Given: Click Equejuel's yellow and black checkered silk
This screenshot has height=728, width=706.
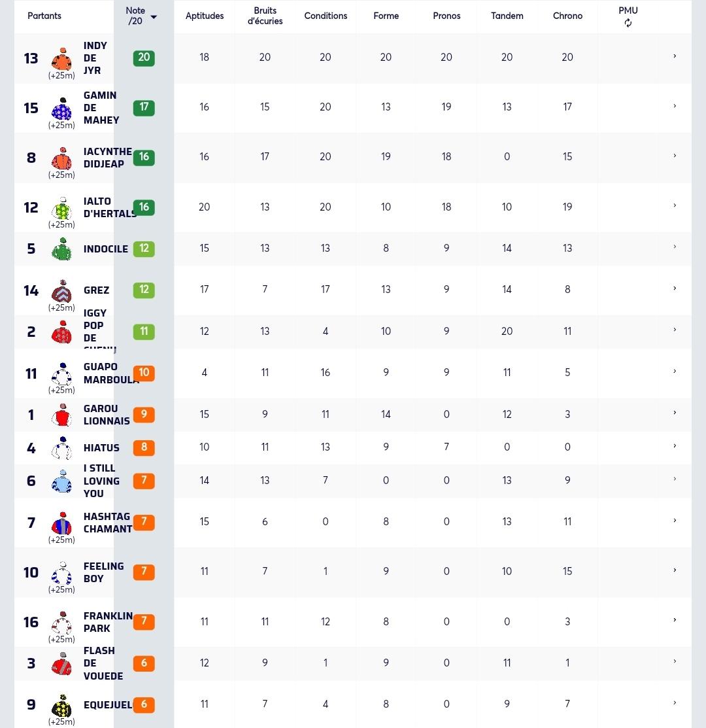Looking at the screenshot, I should click(x=61, y=706).
